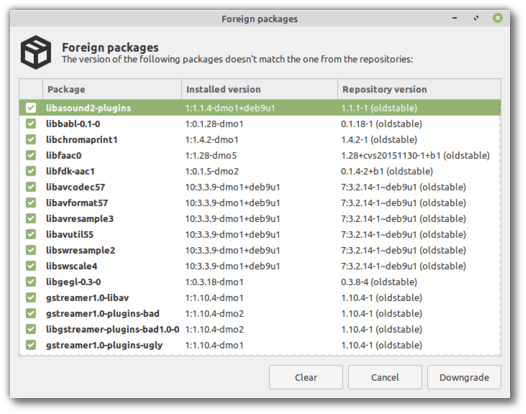The image size is (526, 414).
Task: Click the Foreign packages box icon
Action: point(36,52)
